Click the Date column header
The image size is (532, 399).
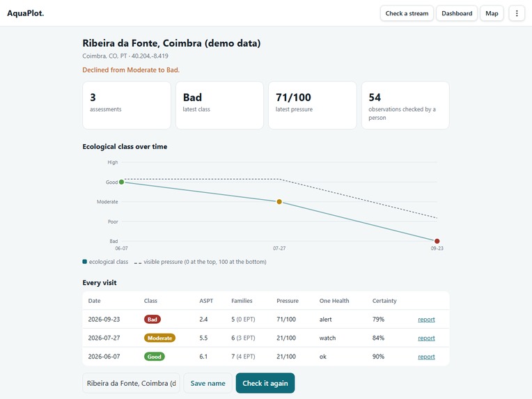[94, 301]
